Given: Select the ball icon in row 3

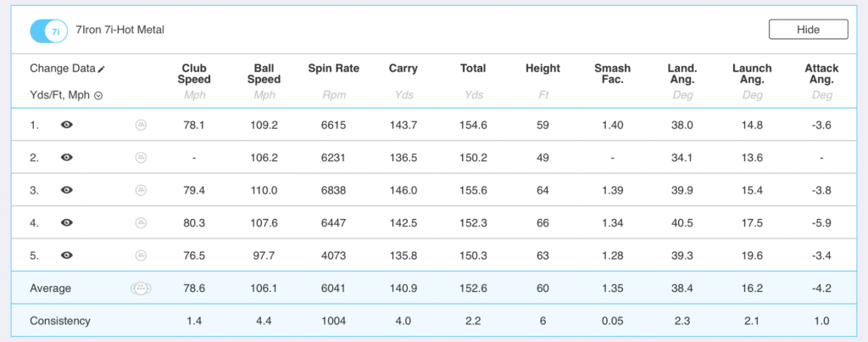Looking at the screenshot, I should (x=141, y=190).
